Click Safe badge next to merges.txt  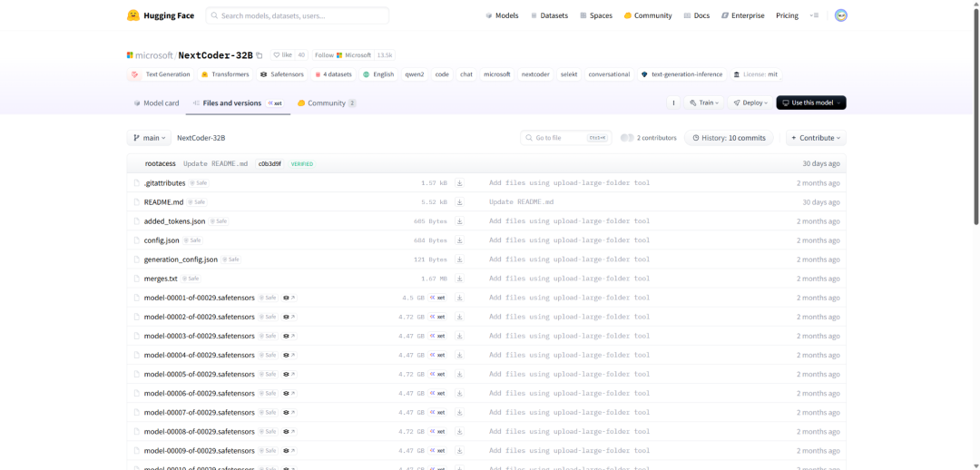(x=190, y=279)
